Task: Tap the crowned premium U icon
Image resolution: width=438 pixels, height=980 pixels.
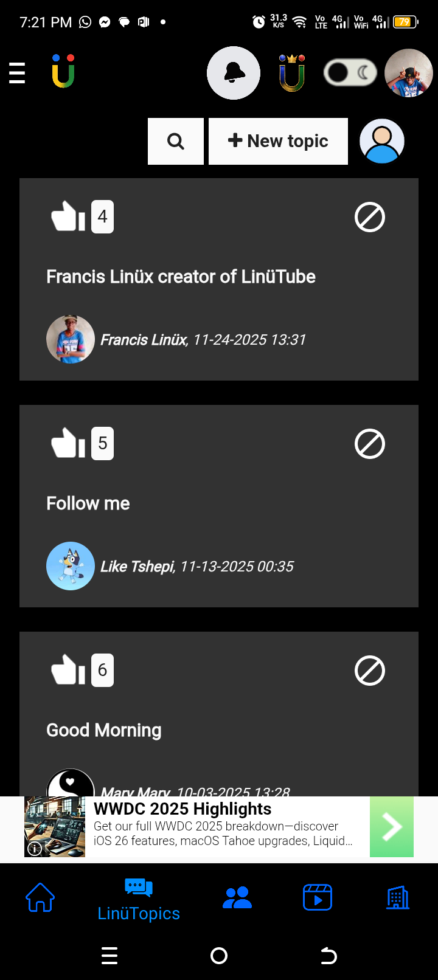Action: coord(291,73)
